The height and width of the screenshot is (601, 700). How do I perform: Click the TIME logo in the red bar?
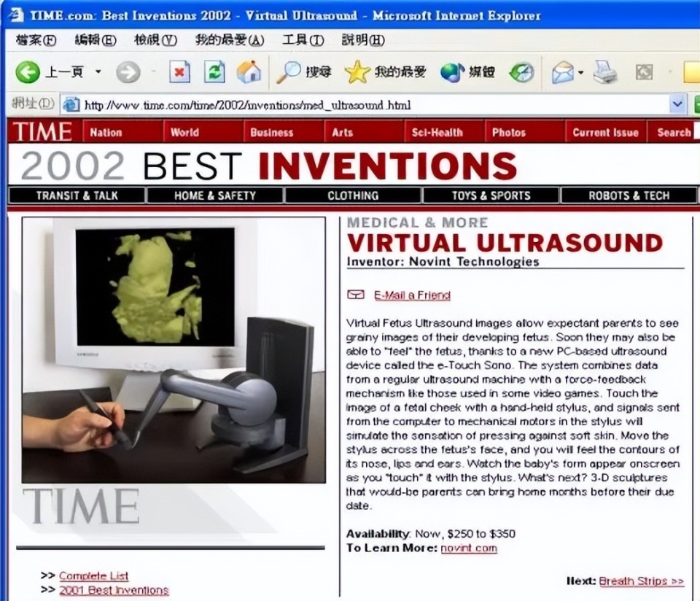tap(43, 131)
